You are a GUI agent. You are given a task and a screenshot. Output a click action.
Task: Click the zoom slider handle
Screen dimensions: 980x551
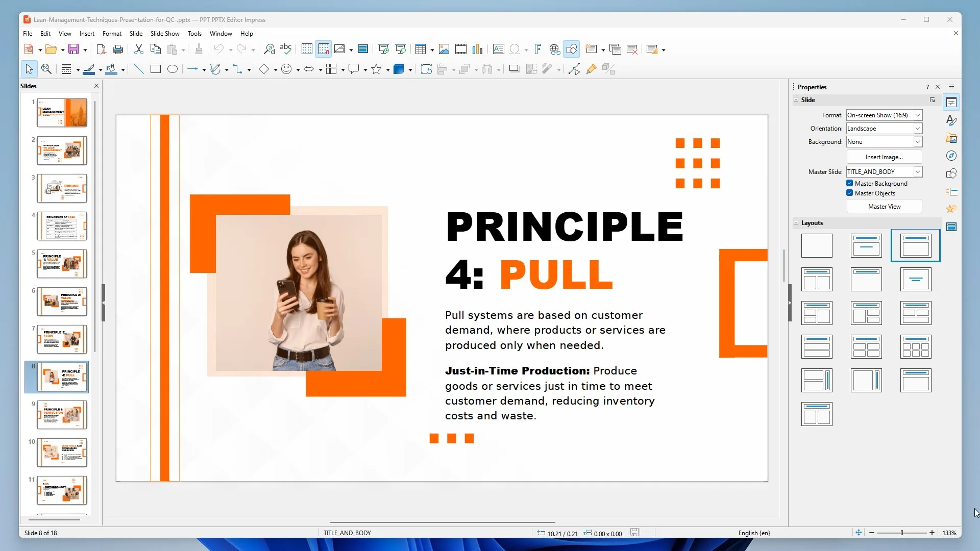pyautogui.click(x=902, y=533)
